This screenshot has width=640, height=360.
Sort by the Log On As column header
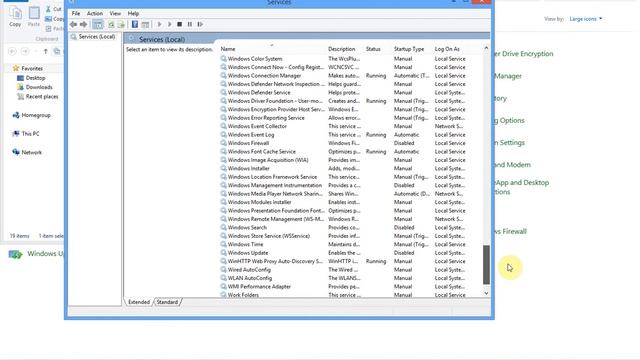coord(447,49)
